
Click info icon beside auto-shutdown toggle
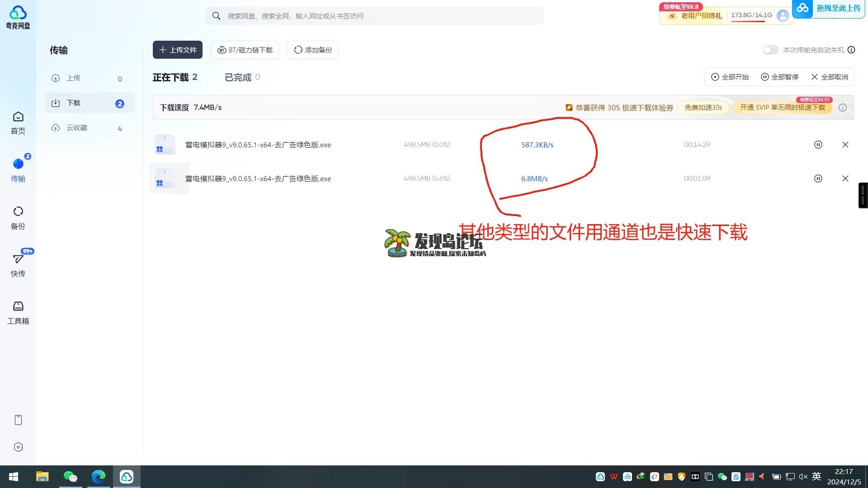(851, 50)
